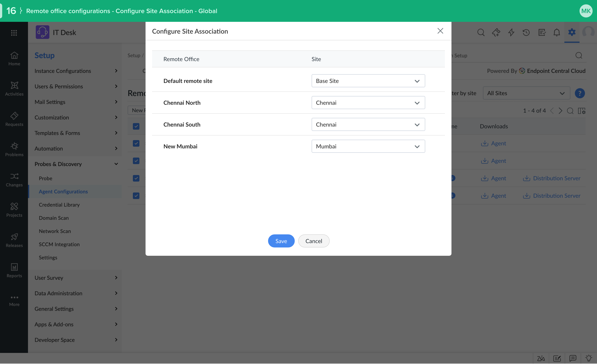Toggle the third remote office row checkbox
Viewport: 597px width, 364px height.
click(x=136, y=178)
